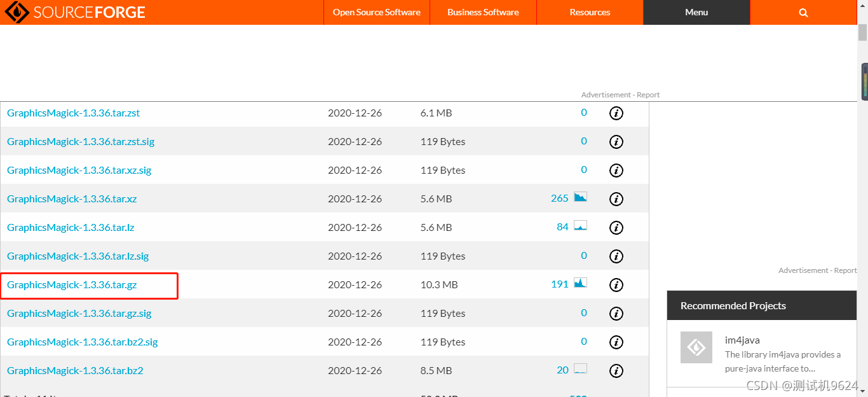Open the search magnifier icon

[803, 13]
